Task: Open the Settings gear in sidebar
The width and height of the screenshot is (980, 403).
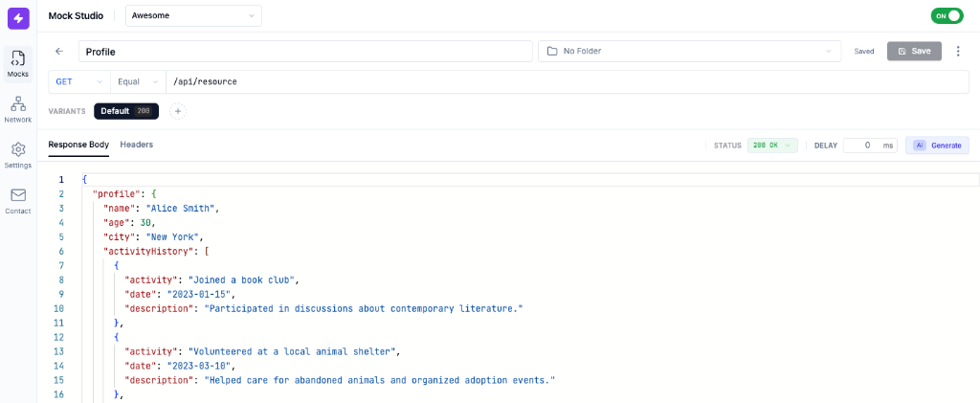Action: coord(18,155)
